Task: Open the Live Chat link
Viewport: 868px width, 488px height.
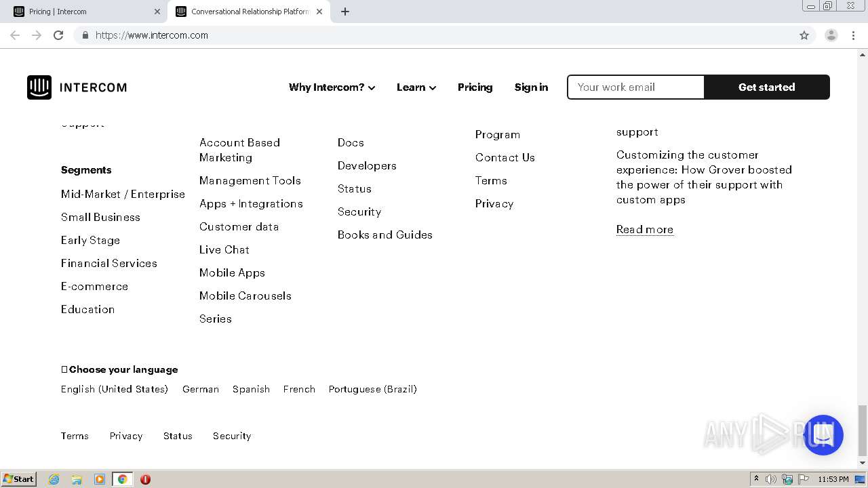Action: pos(224,249)
